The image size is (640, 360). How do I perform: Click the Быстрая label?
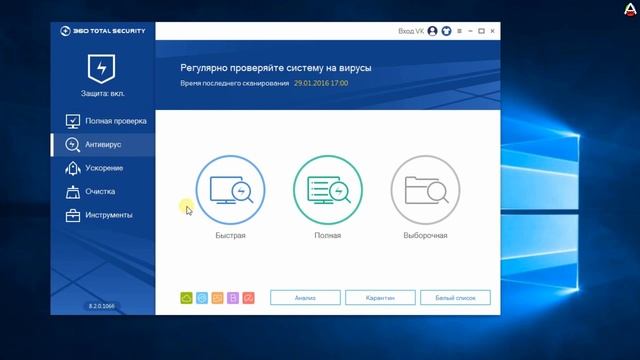tap(231, 236)
